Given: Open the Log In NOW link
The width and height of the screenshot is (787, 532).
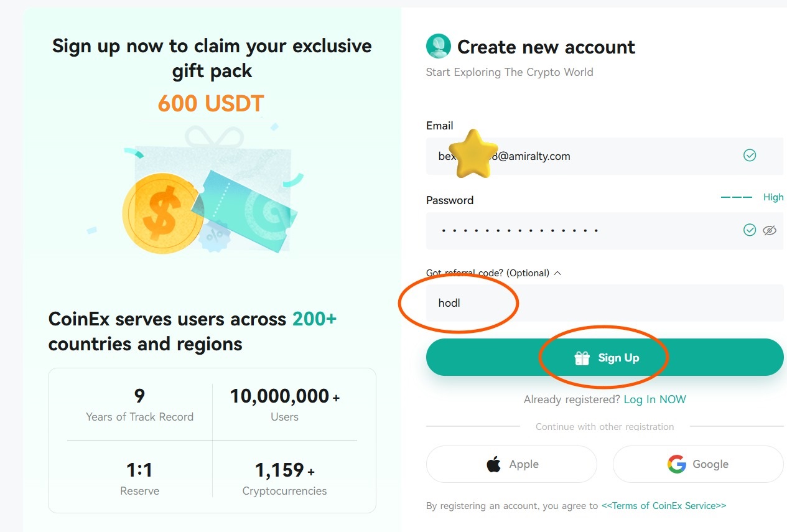Looking at the screenshot, I should (654, 399).
